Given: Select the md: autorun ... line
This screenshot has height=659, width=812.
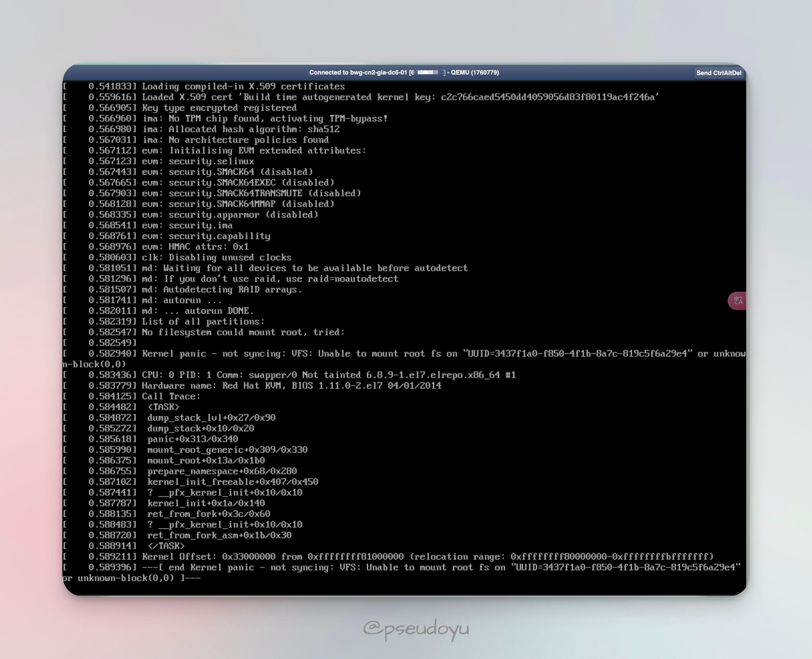Looking at the screenshot, I should (143, 300).
